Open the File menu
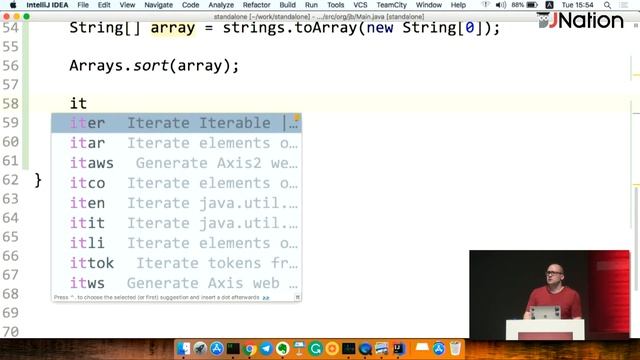 [83, 5]
